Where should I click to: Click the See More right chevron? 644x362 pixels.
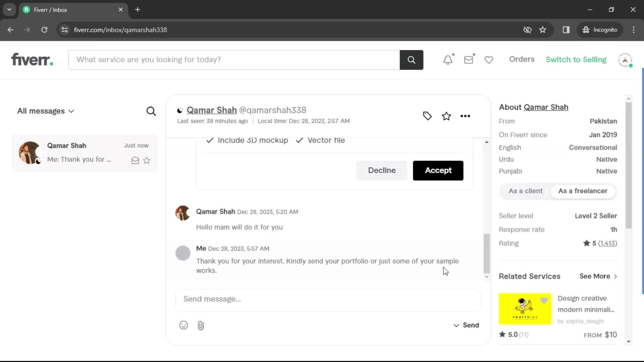click(615, 277)
